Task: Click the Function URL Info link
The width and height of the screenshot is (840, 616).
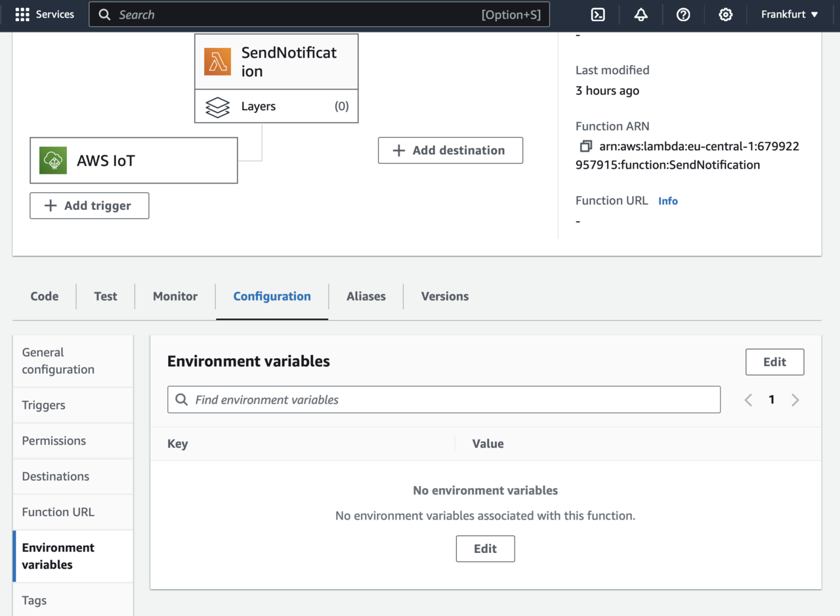Action: click(x=668, y=201)
